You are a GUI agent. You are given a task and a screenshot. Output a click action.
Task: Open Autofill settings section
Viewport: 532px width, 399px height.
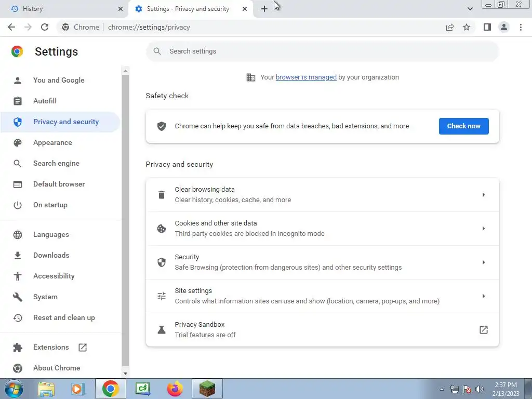(60, 101)
